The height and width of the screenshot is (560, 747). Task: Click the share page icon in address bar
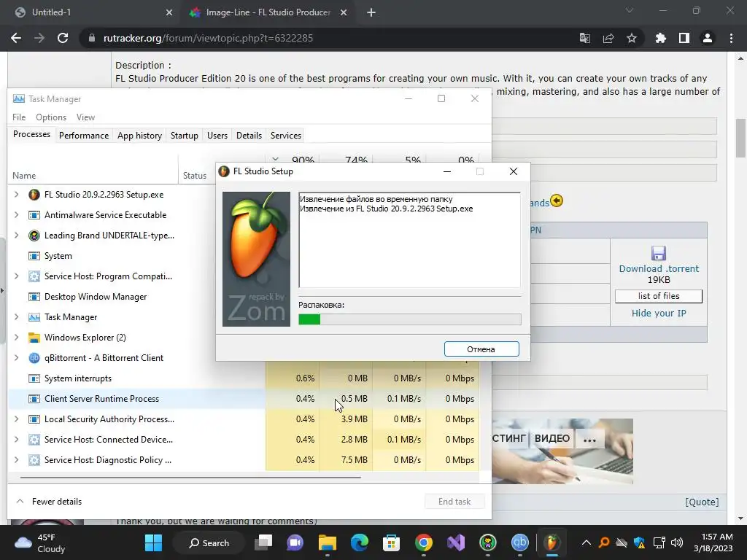coord(608,38)
